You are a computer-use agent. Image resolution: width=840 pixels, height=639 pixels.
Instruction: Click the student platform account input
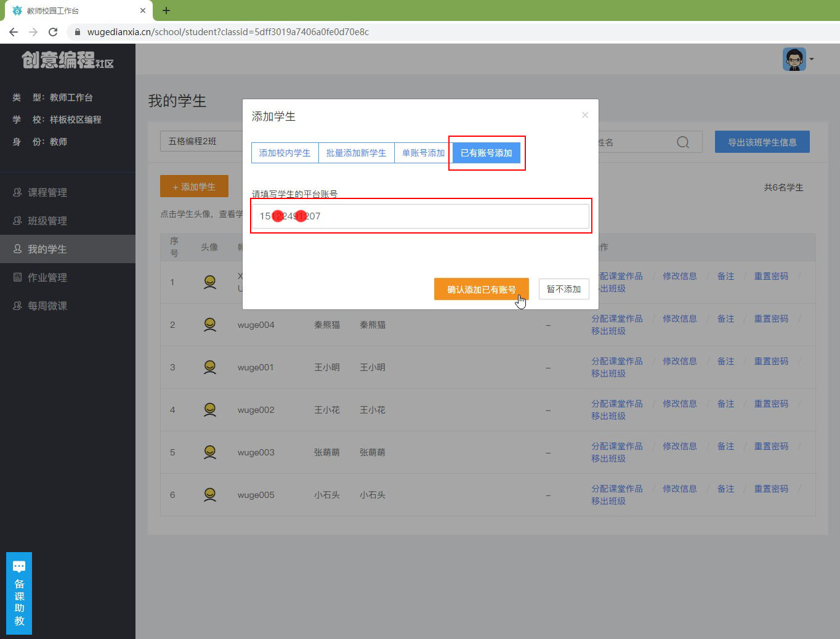(421, 216)
